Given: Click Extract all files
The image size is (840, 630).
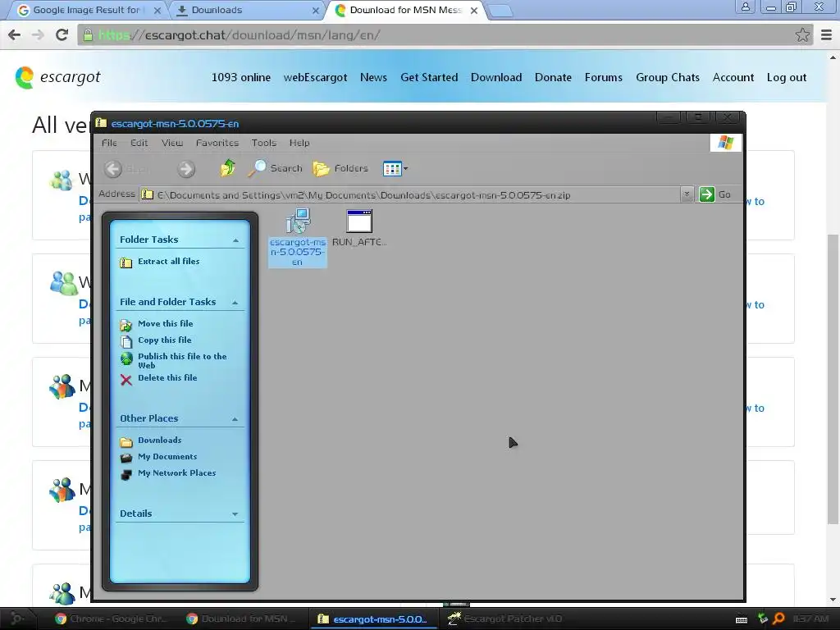Looking at the screenshot, I should [168, 262].
